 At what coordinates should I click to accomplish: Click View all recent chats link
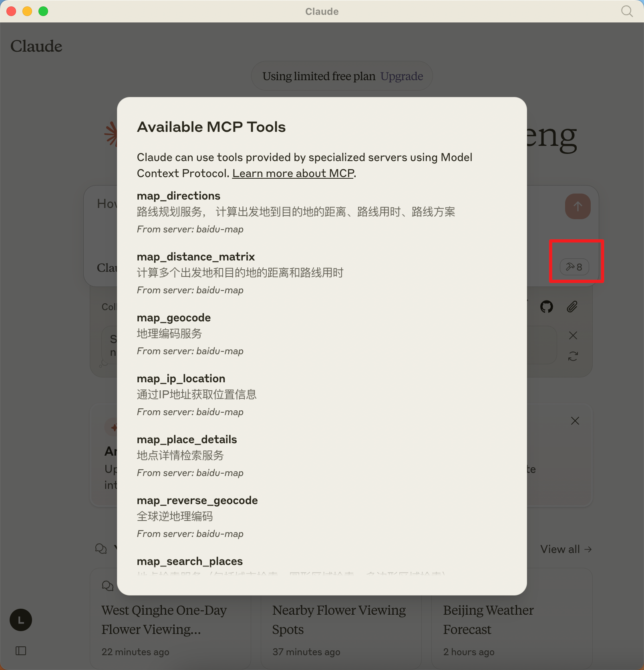(x=566, y=549)
